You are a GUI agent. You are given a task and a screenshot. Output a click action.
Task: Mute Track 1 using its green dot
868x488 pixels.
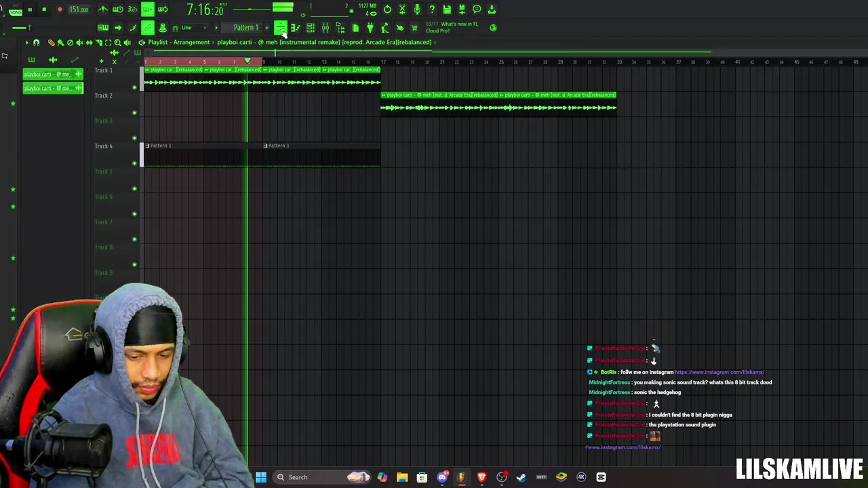134,87
